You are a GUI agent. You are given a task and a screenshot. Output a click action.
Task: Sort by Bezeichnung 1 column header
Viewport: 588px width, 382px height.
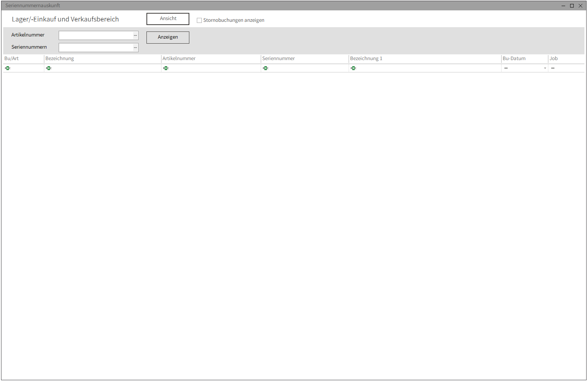425,59
